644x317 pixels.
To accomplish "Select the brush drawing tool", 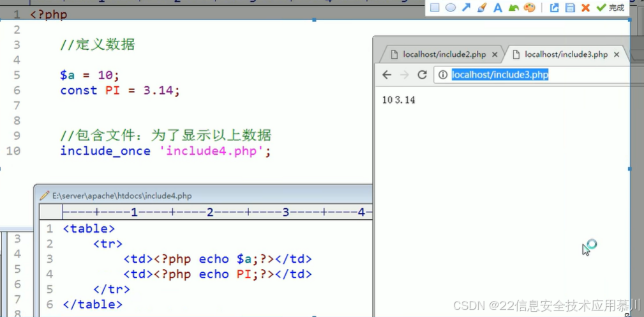I will tap(482, 8).
